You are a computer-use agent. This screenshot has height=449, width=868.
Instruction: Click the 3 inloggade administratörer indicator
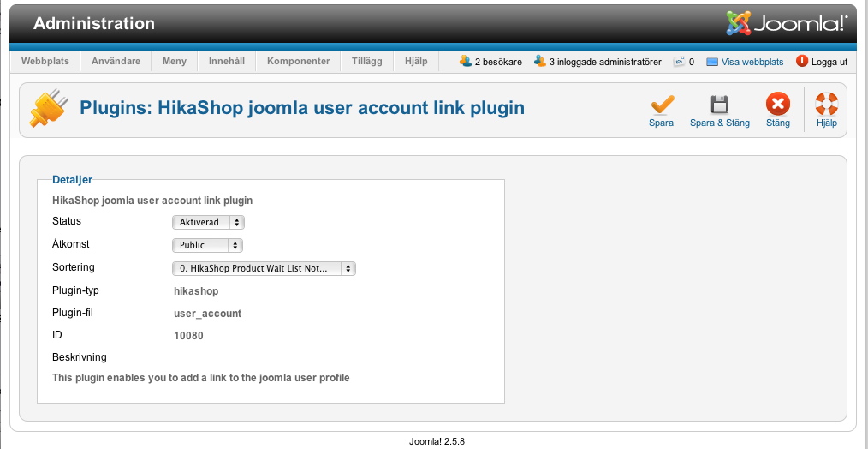click(x=604, y=62)
